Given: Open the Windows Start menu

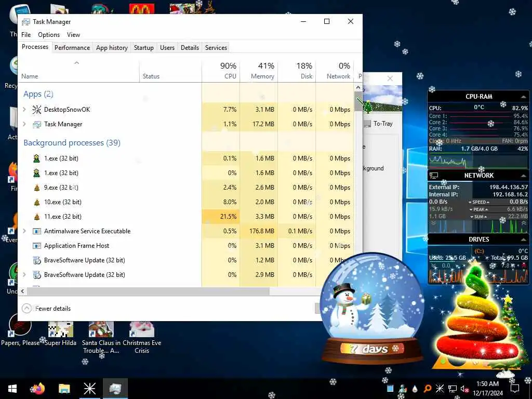Looking at the screenshot, I should (12, 389).
